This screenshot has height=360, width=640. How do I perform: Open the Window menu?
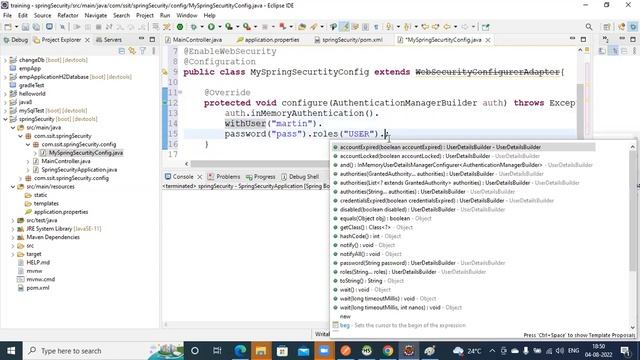[187, 16]
